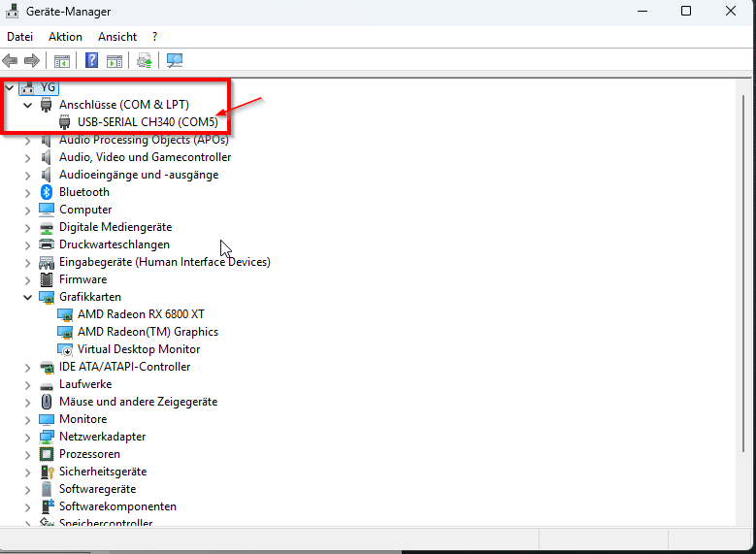
Task: Click the show/hide console tree toolbar icon
Action: (x=62, y=61)
